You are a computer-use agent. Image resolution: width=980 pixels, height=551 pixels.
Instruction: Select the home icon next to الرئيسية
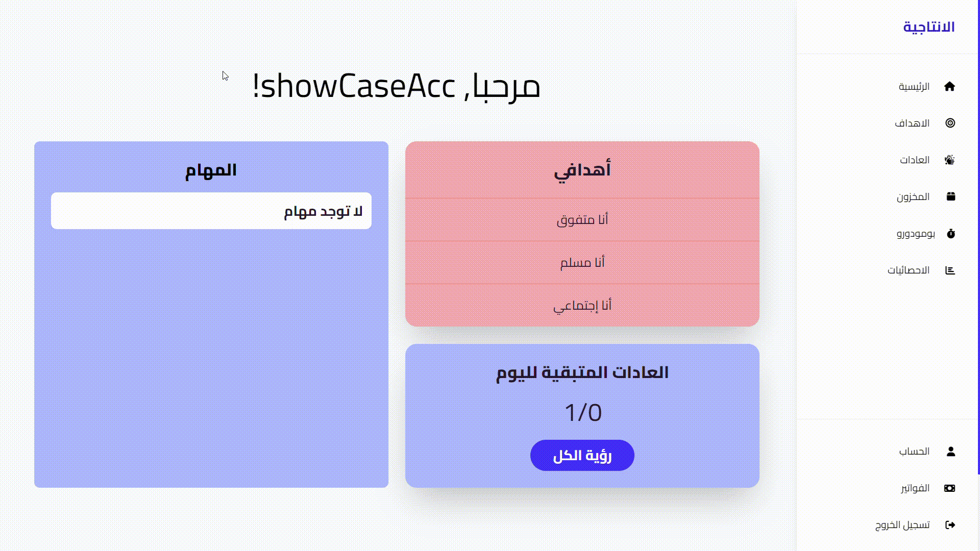(950, 86)
